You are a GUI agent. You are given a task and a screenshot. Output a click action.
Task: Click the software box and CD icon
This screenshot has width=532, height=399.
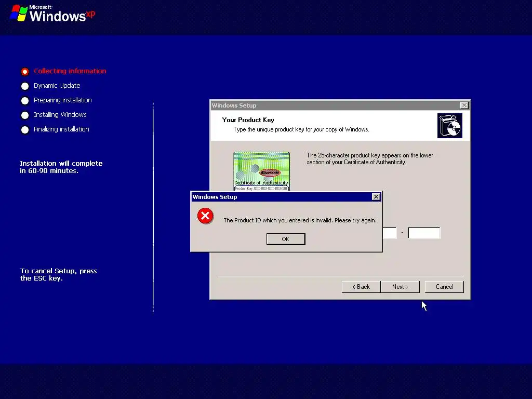click(x=449, y=126)
